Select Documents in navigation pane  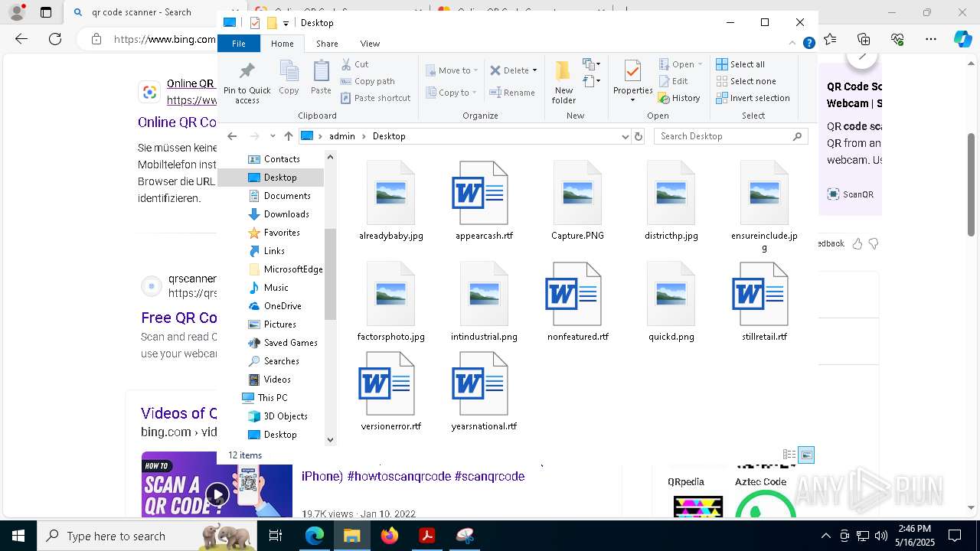279,196
